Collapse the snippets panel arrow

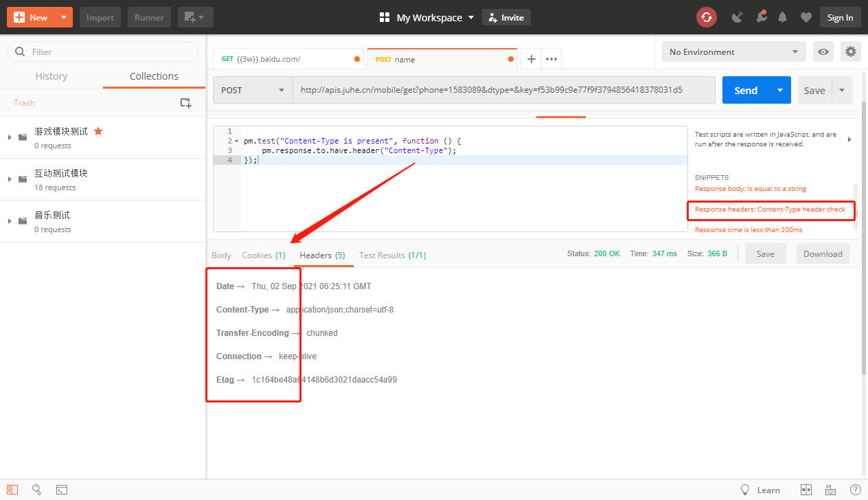849,139
